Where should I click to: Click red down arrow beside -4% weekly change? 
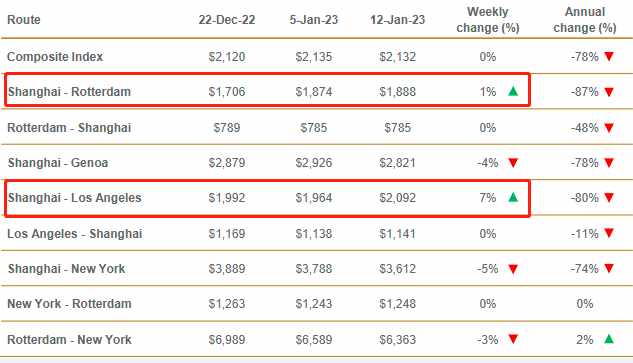tap(513, 163)
